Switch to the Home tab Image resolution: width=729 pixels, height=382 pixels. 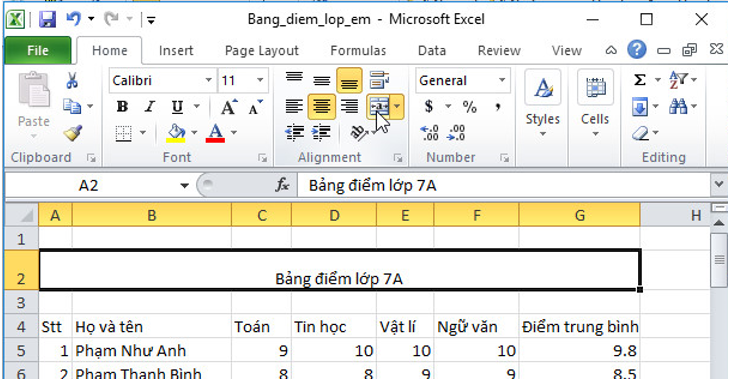coord(109,50)
